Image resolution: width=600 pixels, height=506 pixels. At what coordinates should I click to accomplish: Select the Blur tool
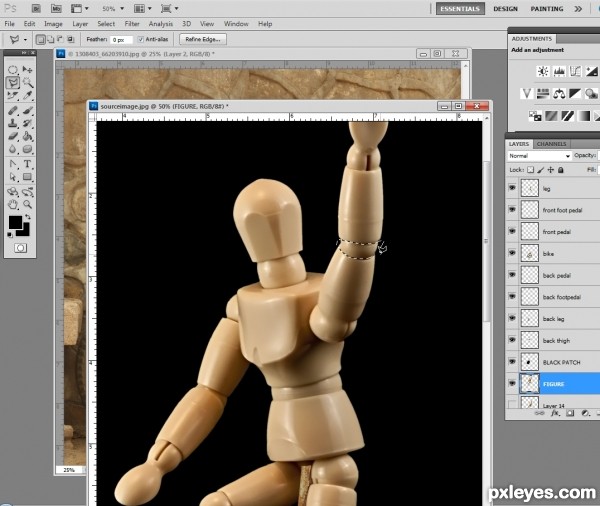pyautogui.click(x=13, y=149)
